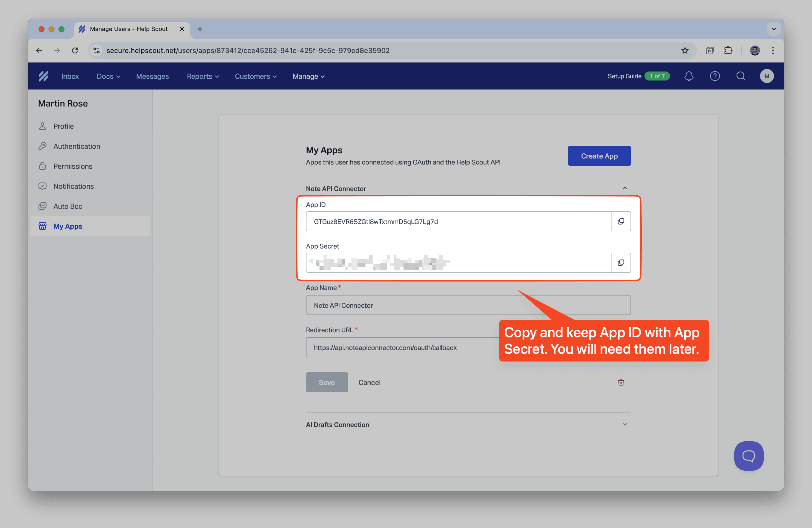Close the Manage Users tab
Viewport: 812px width, 528px height.
tap(182, 29)
